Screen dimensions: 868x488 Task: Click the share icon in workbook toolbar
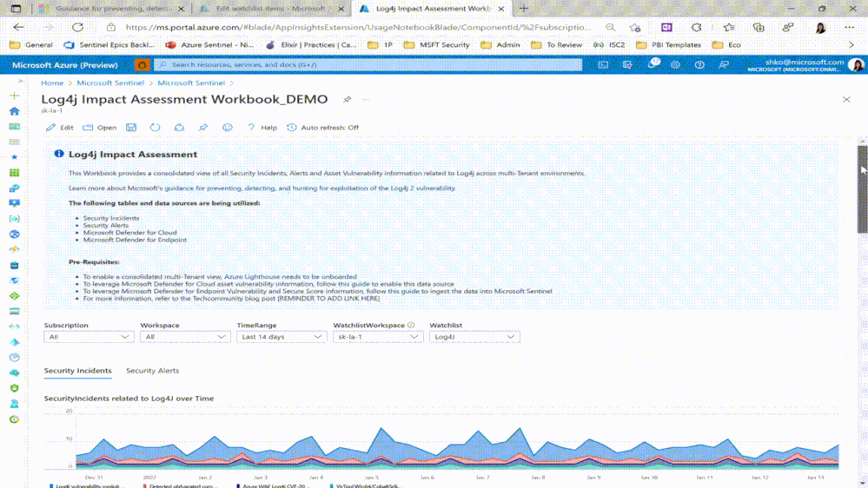tap(179, 128)
